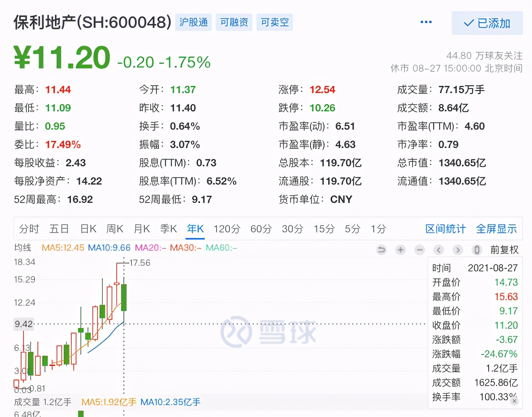Click the left chevron to scroll chart back
This screenshot has width=532, height=417.
coord(438,250)
